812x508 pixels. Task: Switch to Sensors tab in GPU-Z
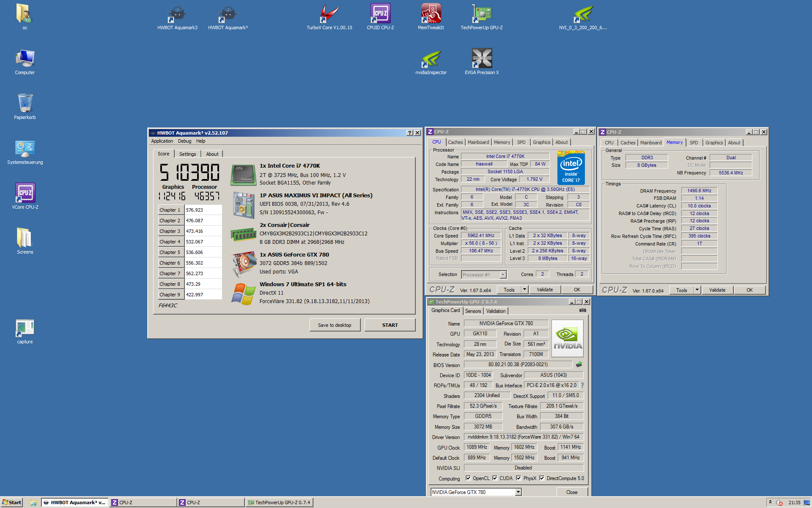click(x=473, y=311)
